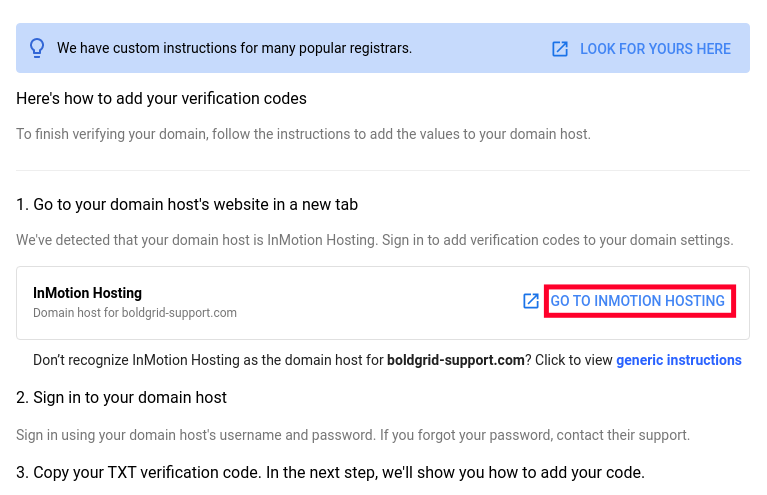Click the 'To finish verifying your domain' paragraph
The height and width of the screenshot is (495, 767).
coord(303,134)
